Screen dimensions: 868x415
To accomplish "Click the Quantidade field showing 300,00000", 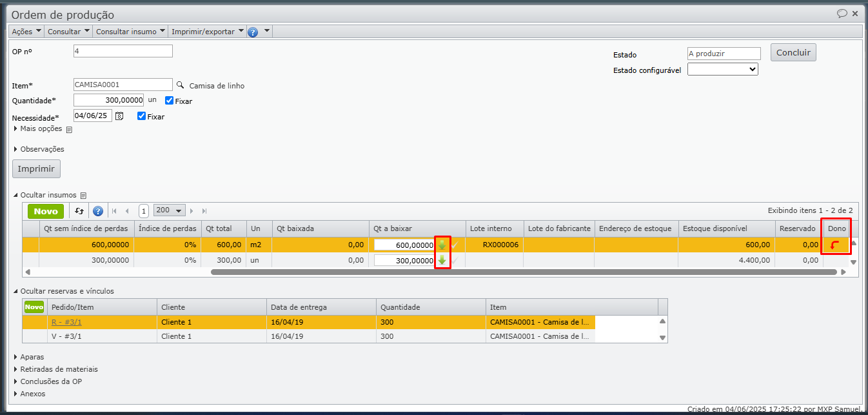I will pyautogui.click(x=108, y=100).
